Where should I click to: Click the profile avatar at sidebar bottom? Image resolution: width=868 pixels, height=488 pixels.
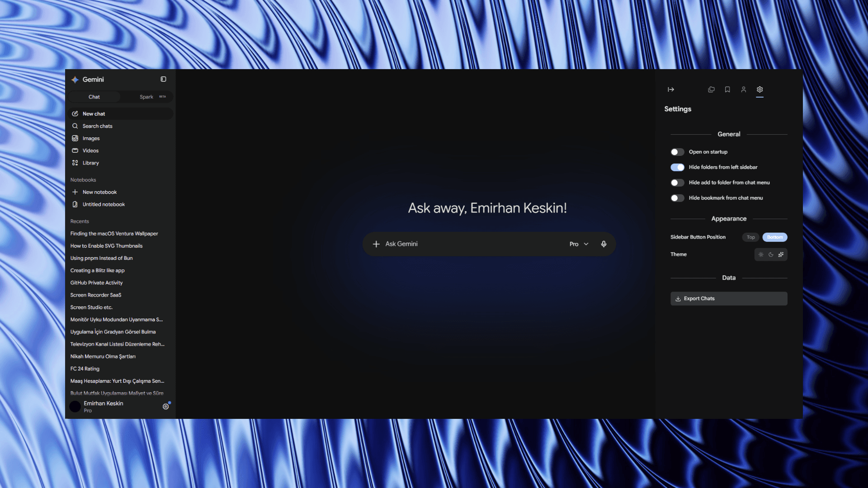tap(75, 407)
